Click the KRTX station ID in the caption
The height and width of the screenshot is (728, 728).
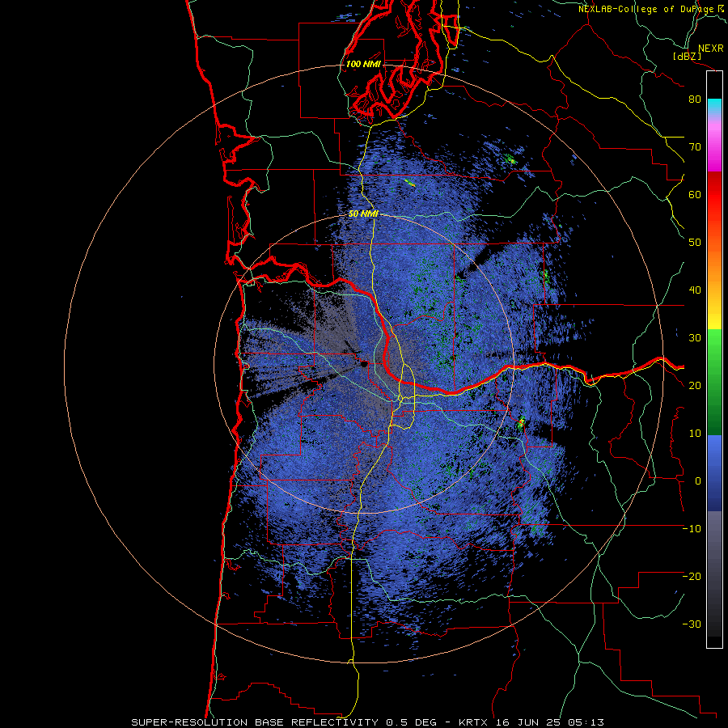click(475, 722)
